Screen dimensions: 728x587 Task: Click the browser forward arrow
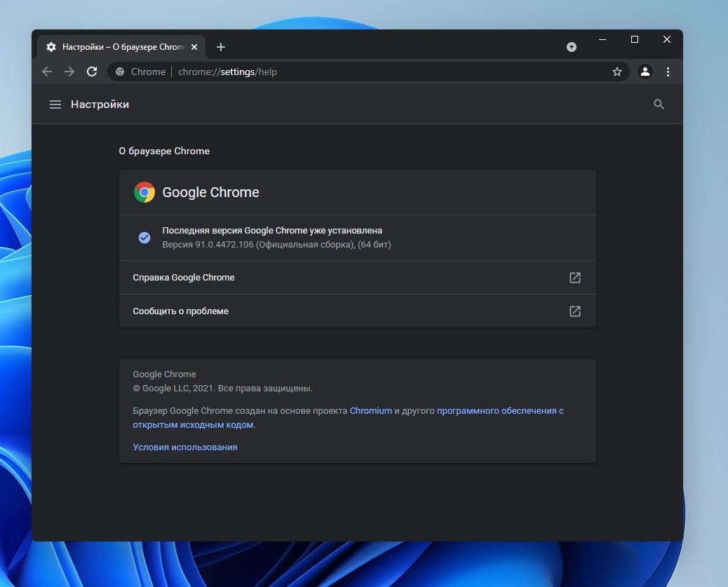[69, 72]
